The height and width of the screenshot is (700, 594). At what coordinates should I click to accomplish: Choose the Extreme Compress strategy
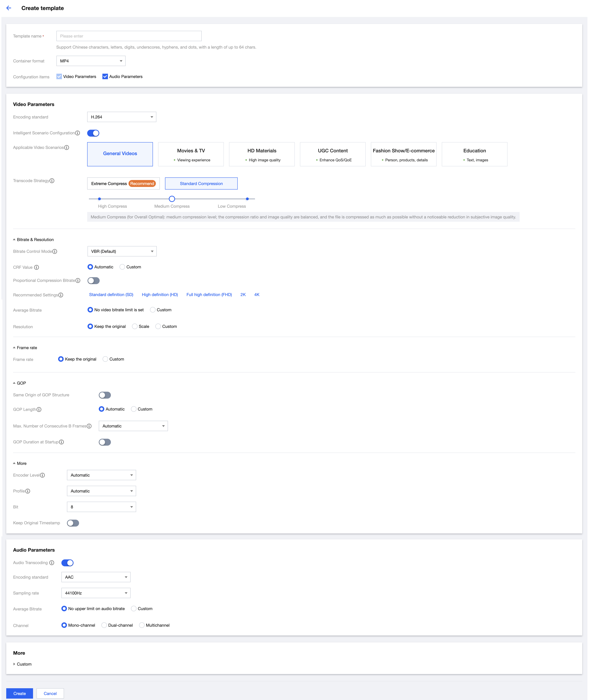click(x=123, y=183)
